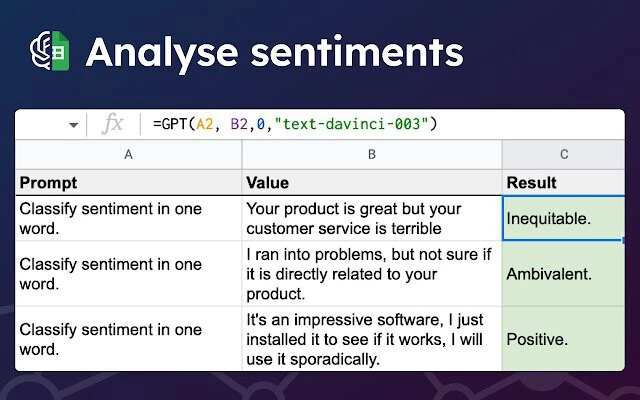
Task: Click the Prompt header cell
Action: (128, 183)
